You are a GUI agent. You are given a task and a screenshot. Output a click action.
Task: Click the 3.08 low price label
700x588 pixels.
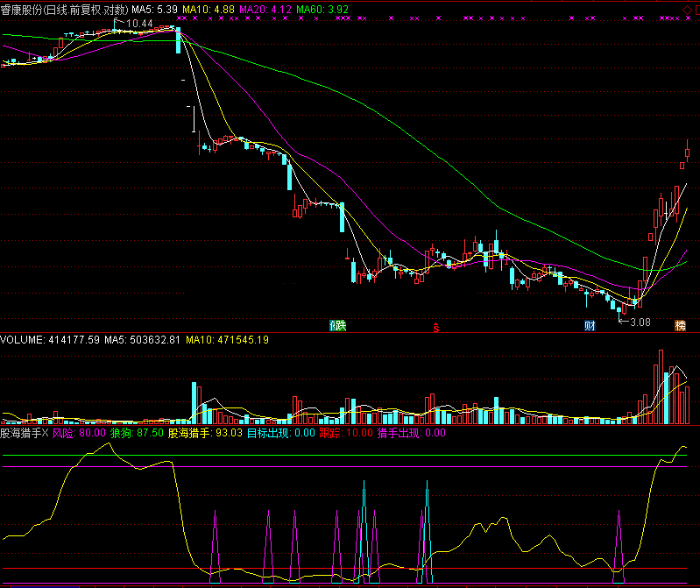pyautogui.click(x=640, y=322)
